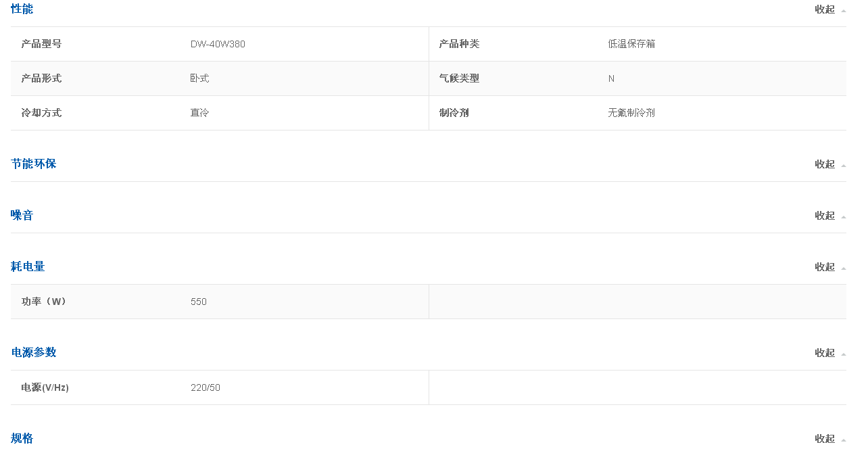The image size is (868, 451).
Task: Click the product model value DW-40W380
Action: 218,44
